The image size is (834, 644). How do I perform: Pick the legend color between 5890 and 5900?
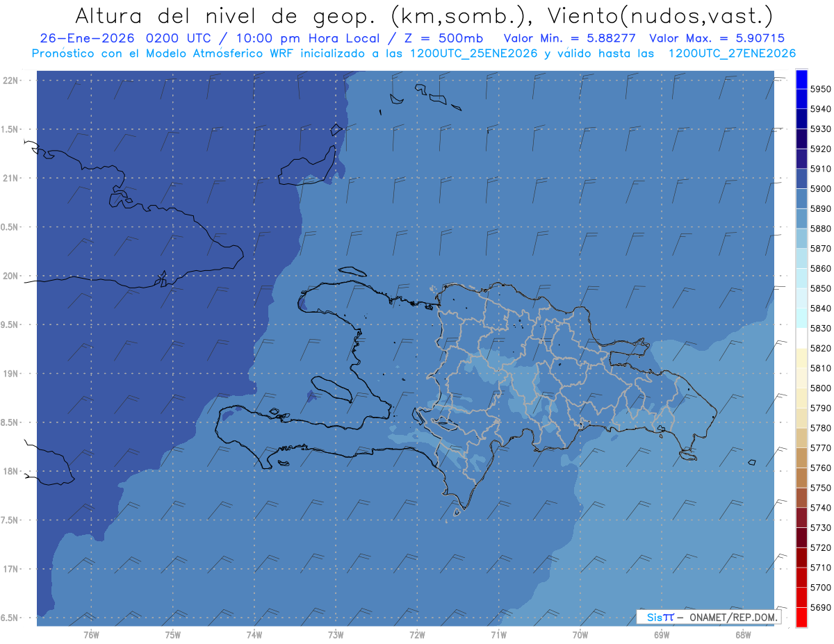coord(801,199)
